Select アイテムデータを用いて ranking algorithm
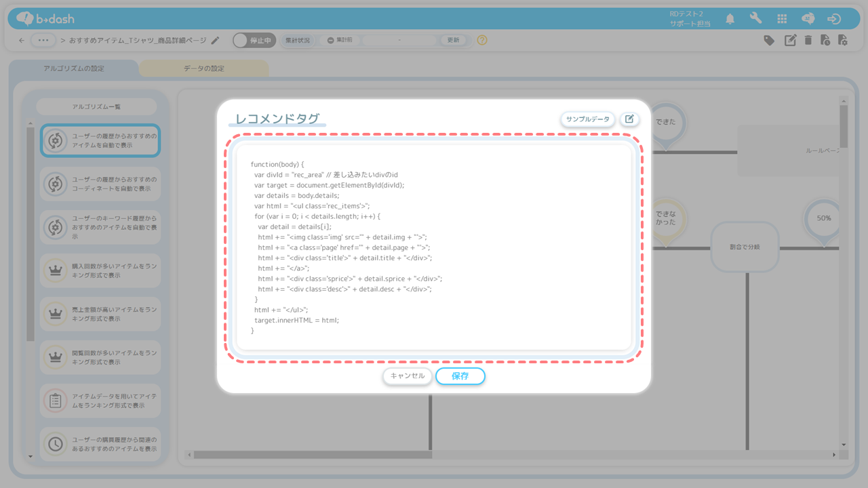Screen dimensions: 868x488 100,401
